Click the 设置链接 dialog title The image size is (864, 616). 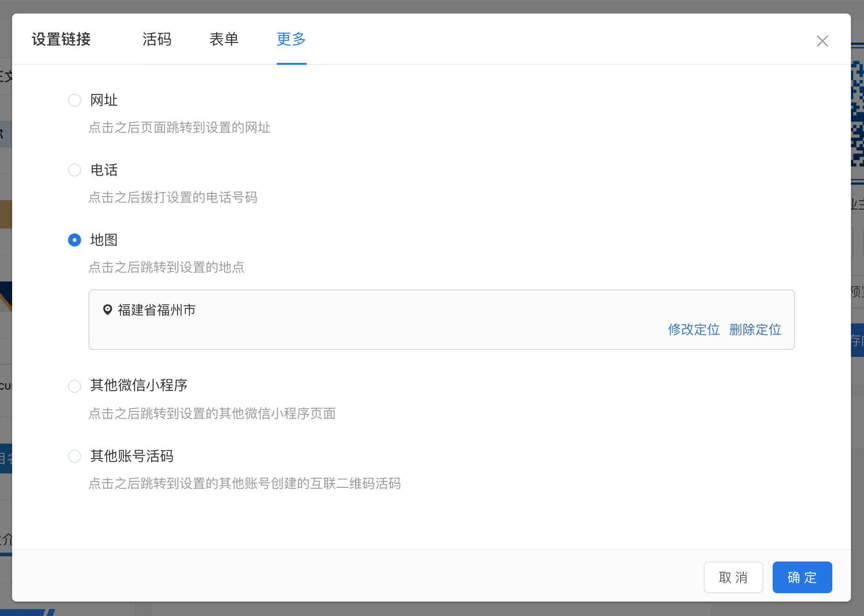(x=61, y=39)
